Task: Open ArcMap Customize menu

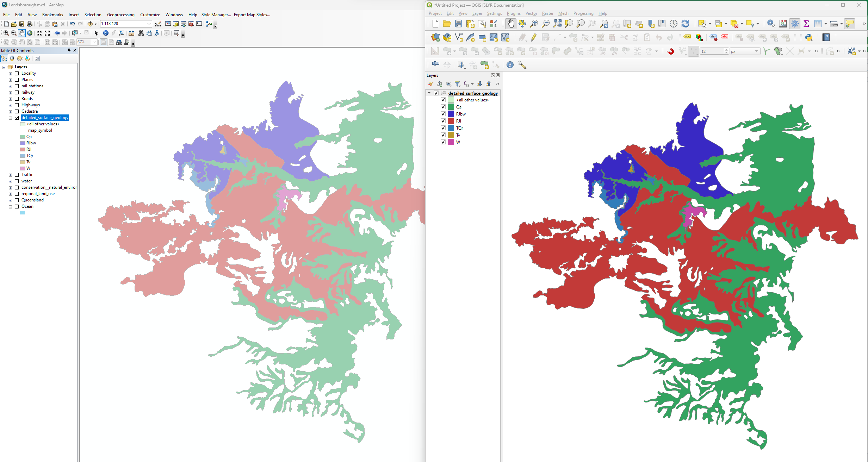Action: 150,15
